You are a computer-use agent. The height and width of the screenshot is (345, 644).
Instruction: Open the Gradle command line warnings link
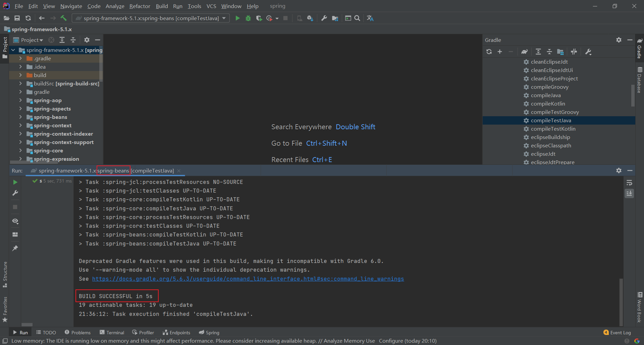point(248,279)
